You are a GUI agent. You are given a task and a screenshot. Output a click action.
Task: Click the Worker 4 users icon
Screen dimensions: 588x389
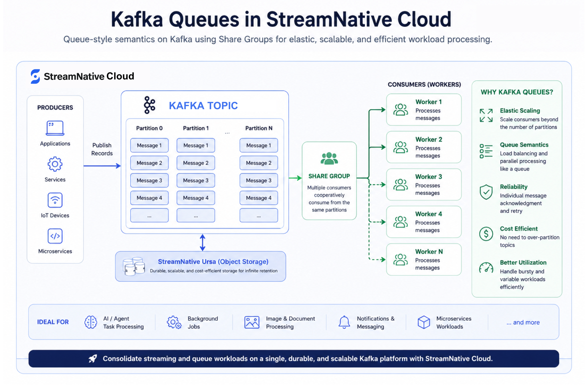(401, 222)
